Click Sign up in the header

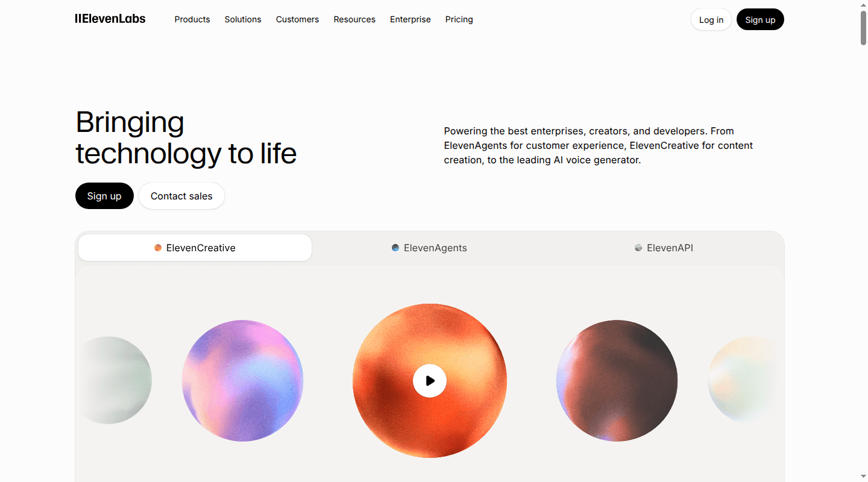click(x=760, y=20)
